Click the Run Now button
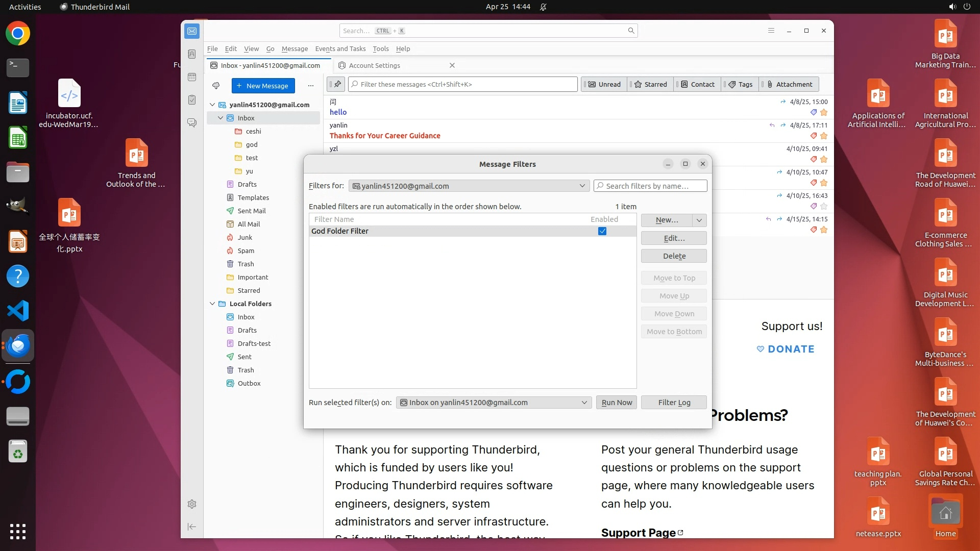Image resolution: width=980 pixels, height=551 pixels. pos(617,403)
